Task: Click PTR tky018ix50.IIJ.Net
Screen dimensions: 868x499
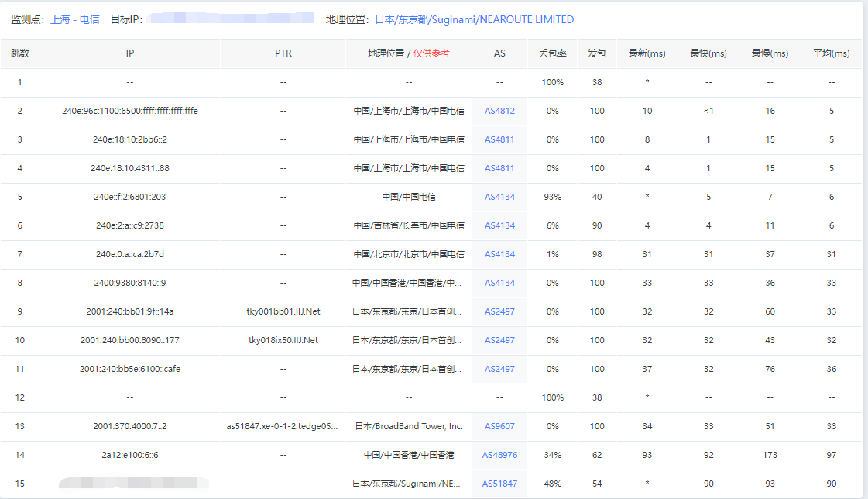Action: click(283, 340)
